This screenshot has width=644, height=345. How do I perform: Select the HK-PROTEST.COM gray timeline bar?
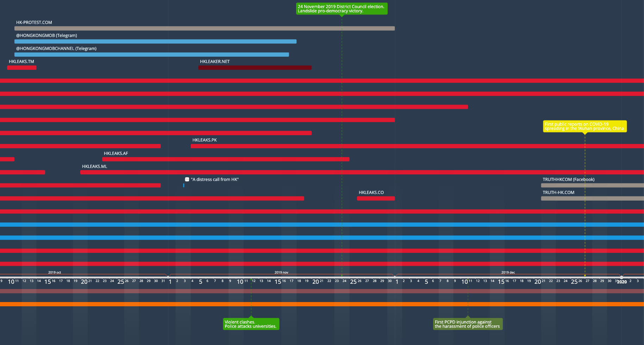(x=204, y=29)
